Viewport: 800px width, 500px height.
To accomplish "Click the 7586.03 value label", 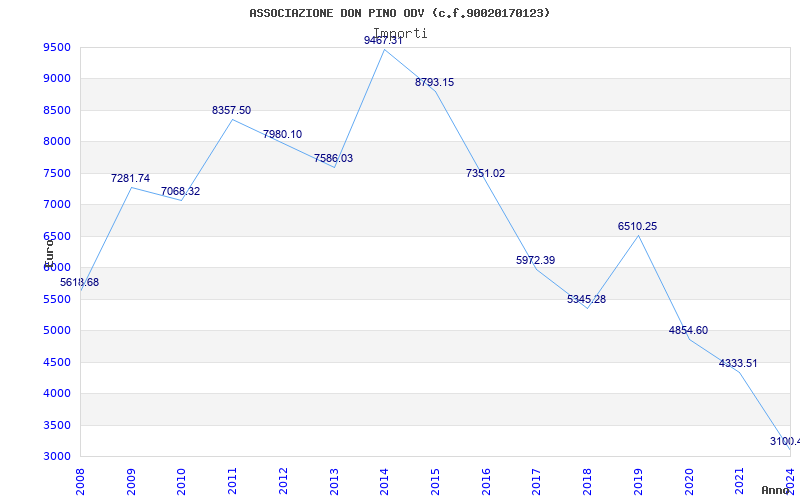I will [333, 158].
